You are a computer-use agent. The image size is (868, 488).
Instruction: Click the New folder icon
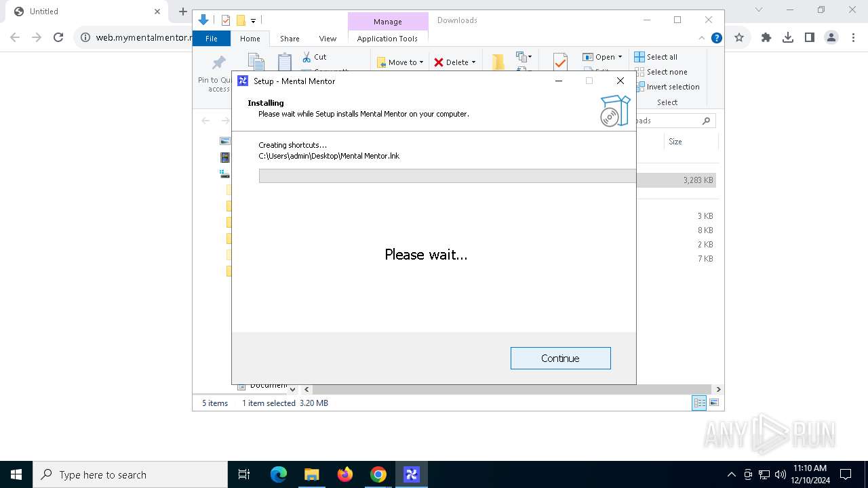[x=498, y=62]
